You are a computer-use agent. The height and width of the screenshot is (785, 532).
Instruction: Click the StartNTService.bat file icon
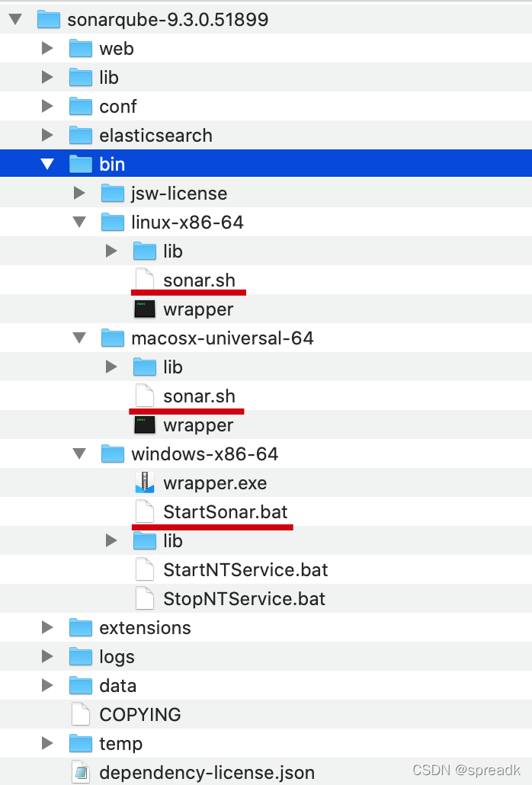tap(145, 570)
